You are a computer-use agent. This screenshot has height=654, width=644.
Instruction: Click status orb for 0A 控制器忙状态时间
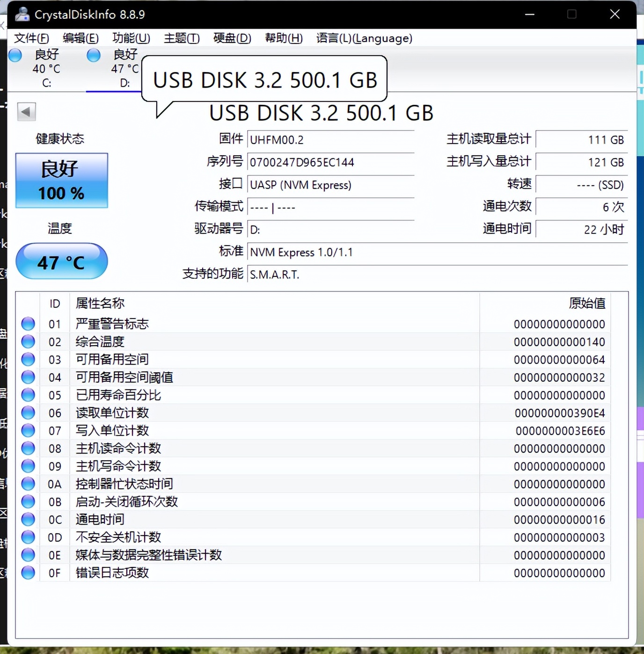[28, 484]
